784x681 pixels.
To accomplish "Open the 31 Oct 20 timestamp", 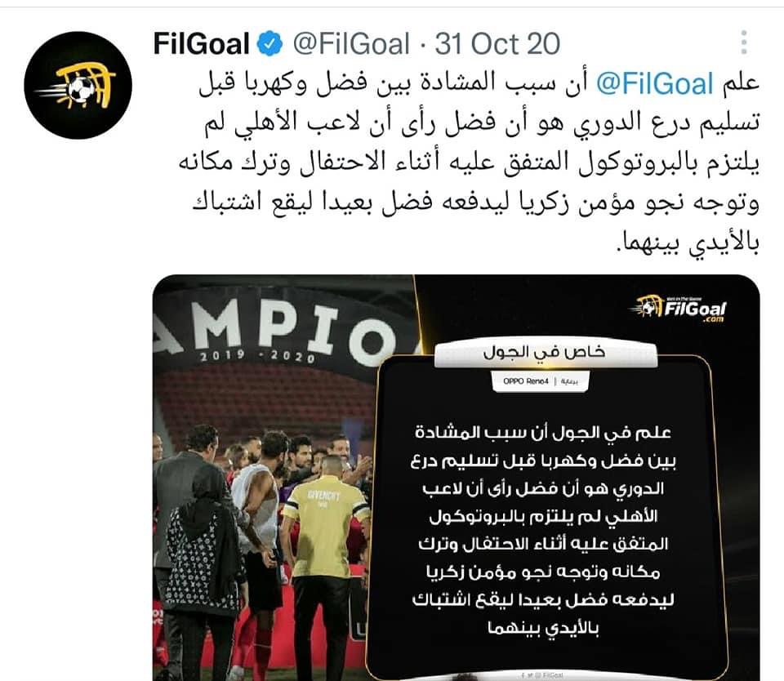I will click(x=497, y=44).
